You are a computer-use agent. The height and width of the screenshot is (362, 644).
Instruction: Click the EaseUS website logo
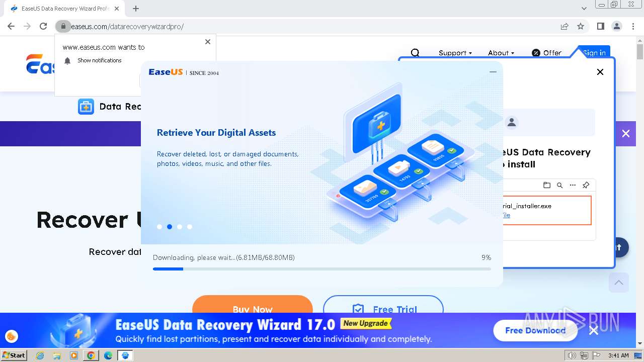tap(40, 64)
